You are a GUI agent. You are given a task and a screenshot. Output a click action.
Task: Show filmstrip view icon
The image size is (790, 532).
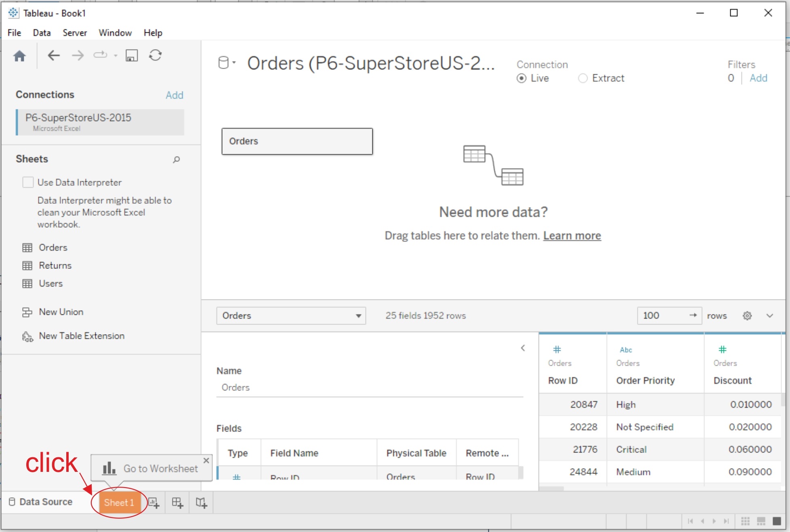coord(761,521)
